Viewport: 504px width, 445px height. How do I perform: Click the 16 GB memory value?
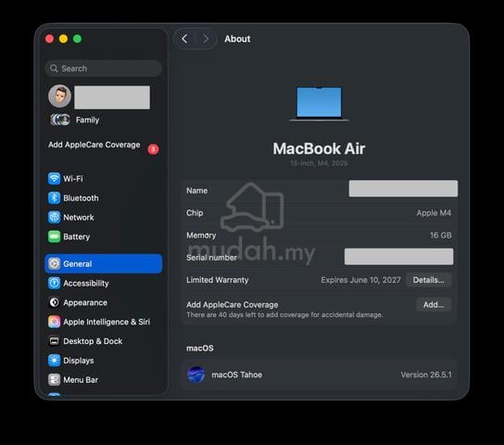pos(441,235)
